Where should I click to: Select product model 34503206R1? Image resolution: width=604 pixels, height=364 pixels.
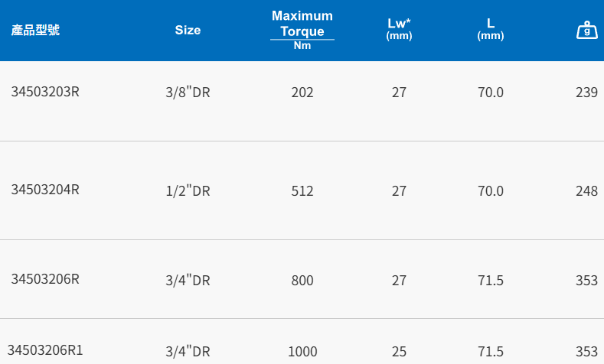click(47, 351)
